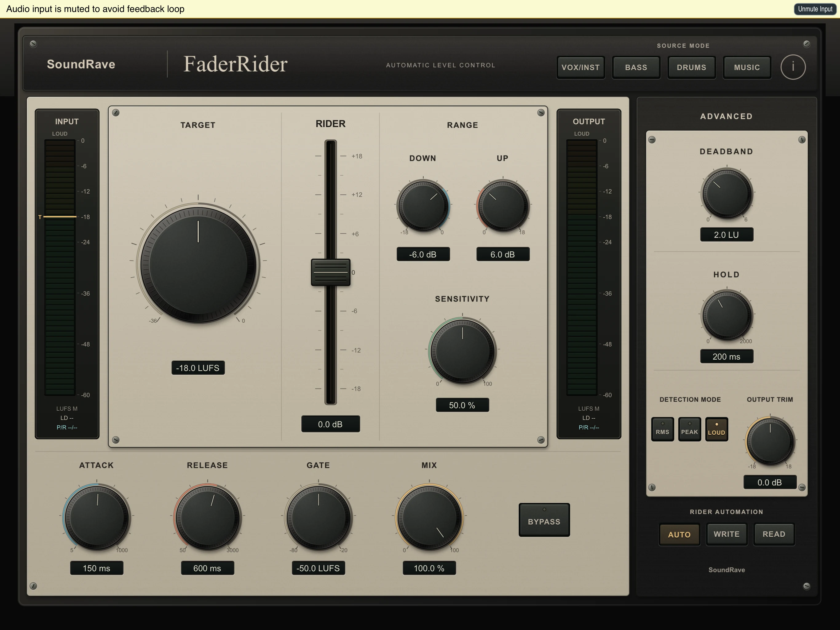This screenshot has height=630, width=840.
Task: Click the DEADBAND knob
Action: pos(727,193)
